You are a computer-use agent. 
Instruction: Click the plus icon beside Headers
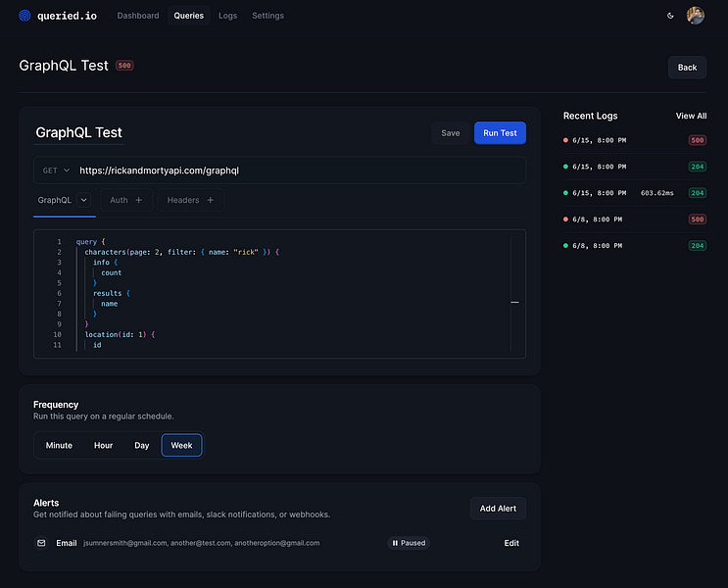[211, 200]
